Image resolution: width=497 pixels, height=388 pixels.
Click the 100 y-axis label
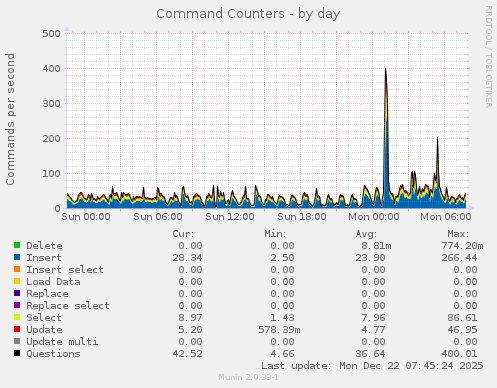coord(51,174)
